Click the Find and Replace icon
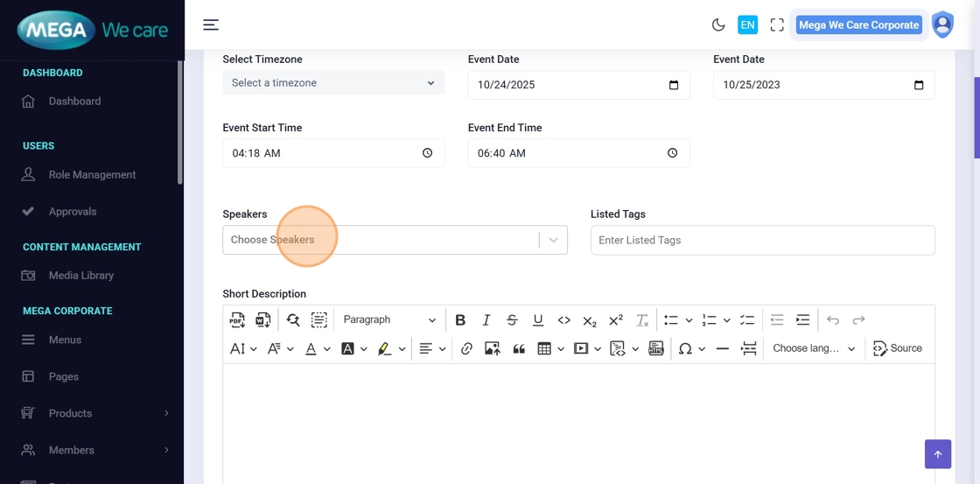The image size is (980, 484). coord(293,320)
